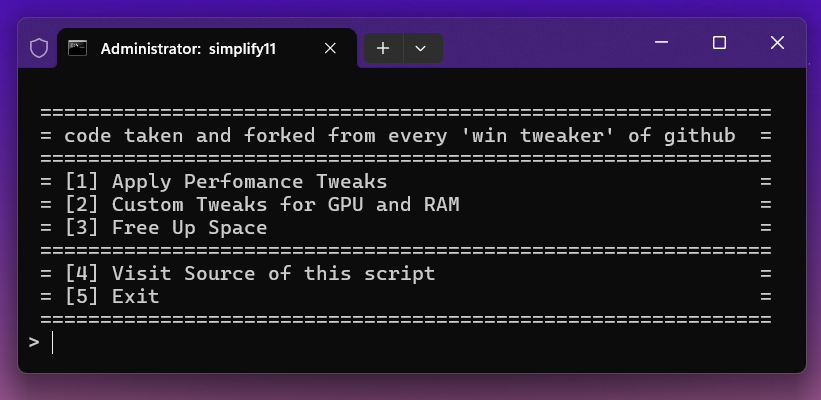Maximize the terminal window
This screenshot has width=821, height=400.
pyautogui.click(x=719, y=42)
